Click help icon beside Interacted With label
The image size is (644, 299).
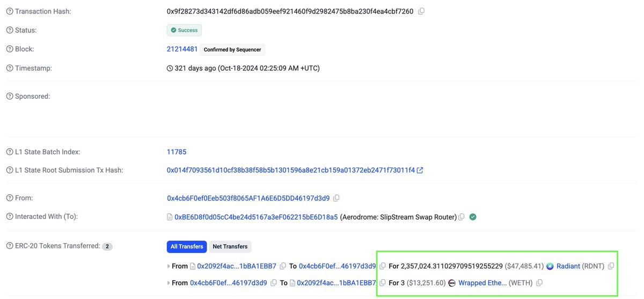tap(9, 217)
